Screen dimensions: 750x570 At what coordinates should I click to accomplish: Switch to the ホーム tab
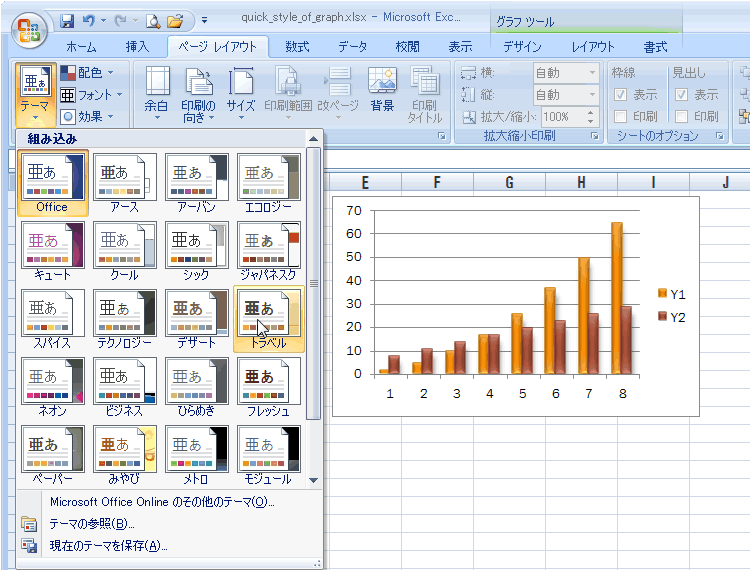click(81, 47)
